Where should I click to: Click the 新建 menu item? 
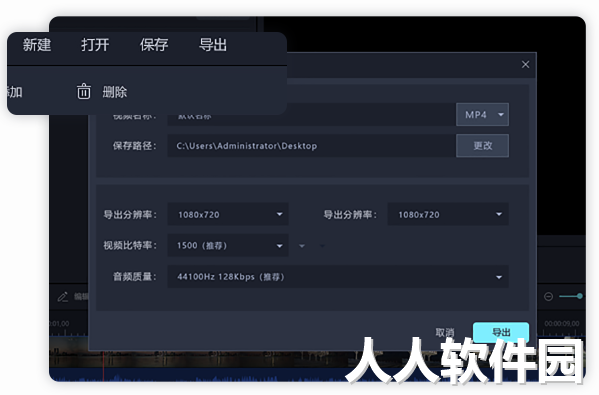37,45
